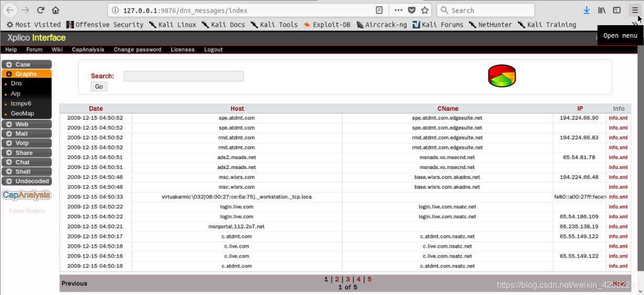Screen dimensions: 644x295
Task: Click the Follow @xplico link
Action: pyautogui.click(x=27, y=211)
